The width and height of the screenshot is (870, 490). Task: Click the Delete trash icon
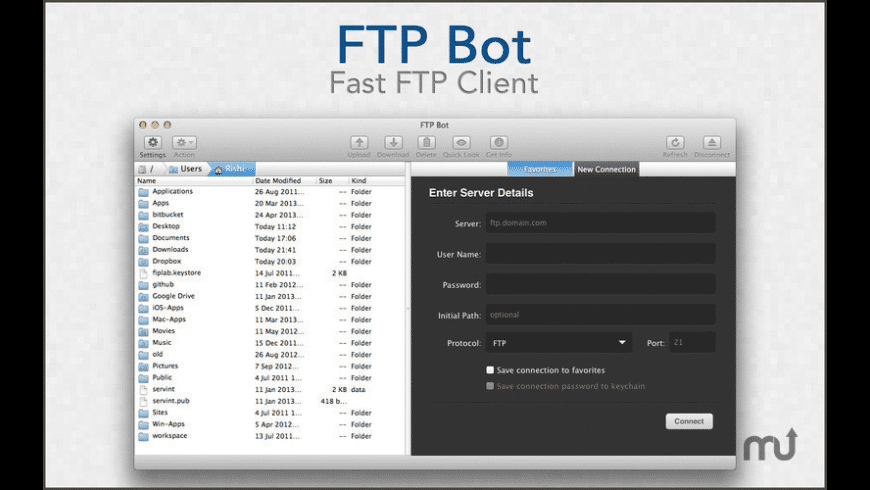tap(426, 143)
